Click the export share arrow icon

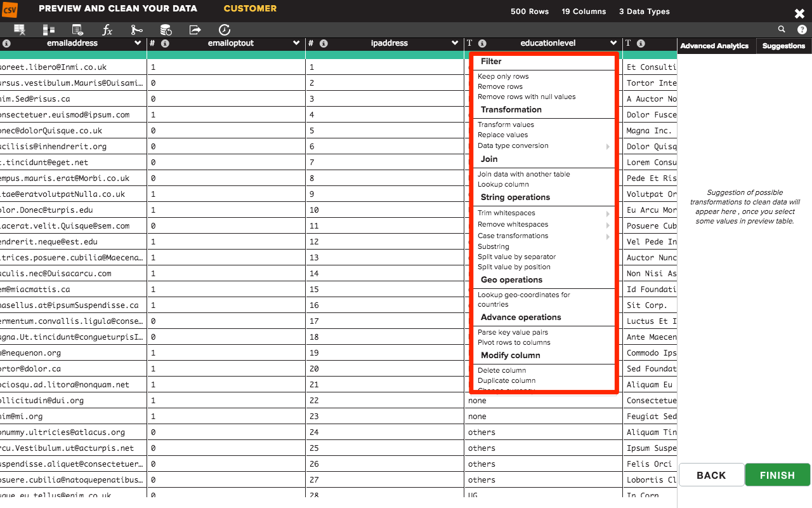pos(195,30)
